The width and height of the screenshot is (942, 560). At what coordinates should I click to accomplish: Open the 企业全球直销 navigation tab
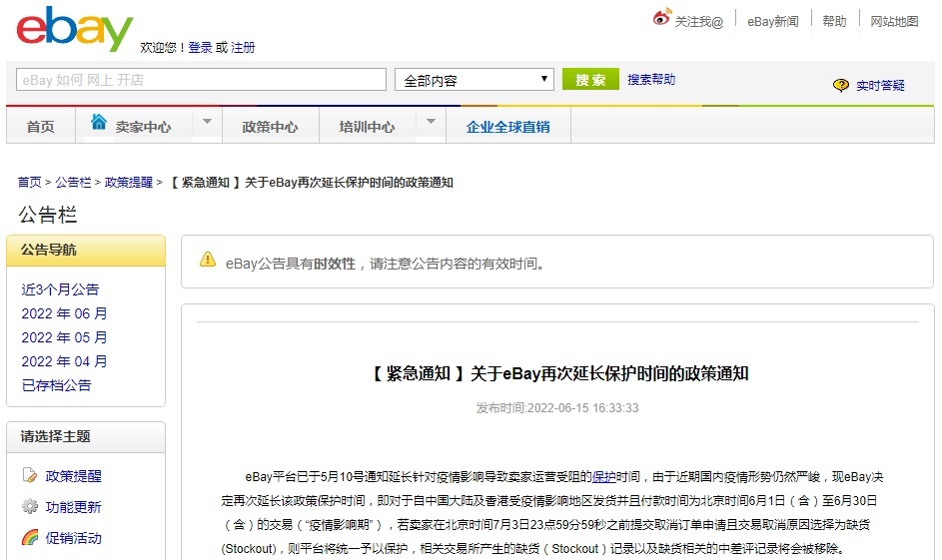(507, 127)
